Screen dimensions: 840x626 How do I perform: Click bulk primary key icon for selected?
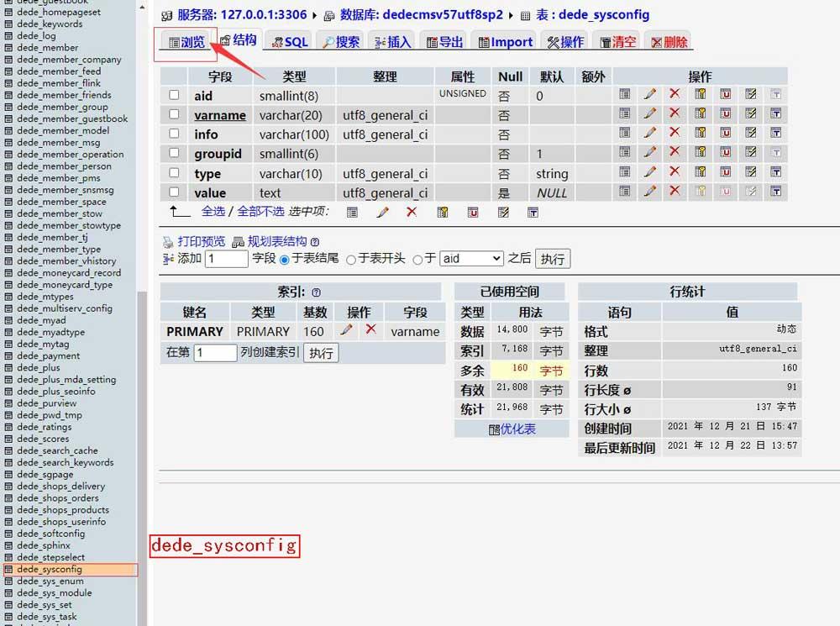click(443, 213)
